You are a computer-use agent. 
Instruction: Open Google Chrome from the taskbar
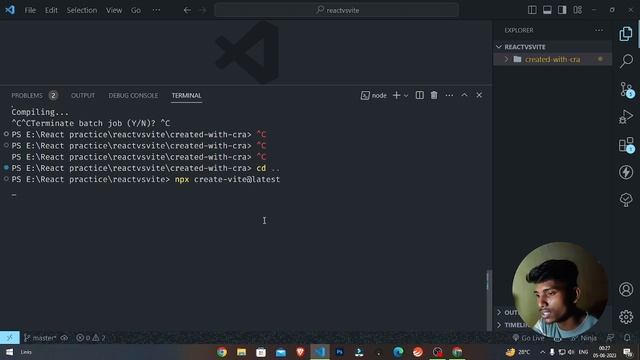pyautogui.click(x=222, y=352)
